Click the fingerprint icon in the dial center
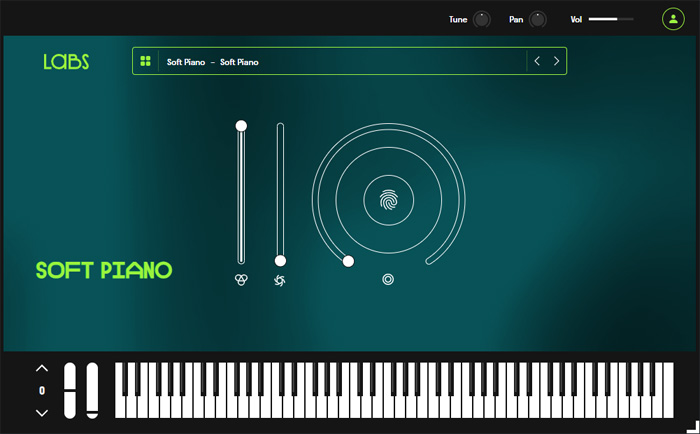The image size is (700, 434). coord(388,200)
